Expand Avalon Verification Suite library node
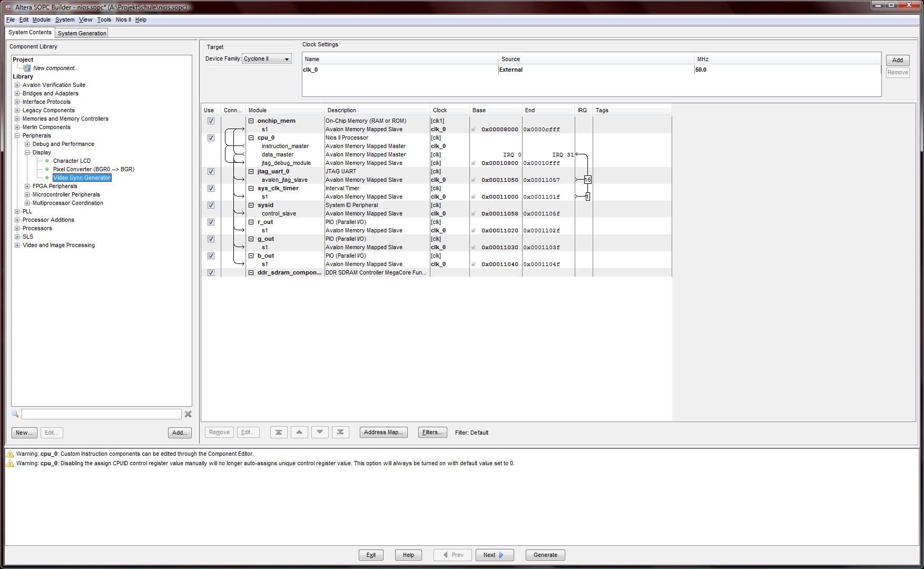 (x=17, y=85)
